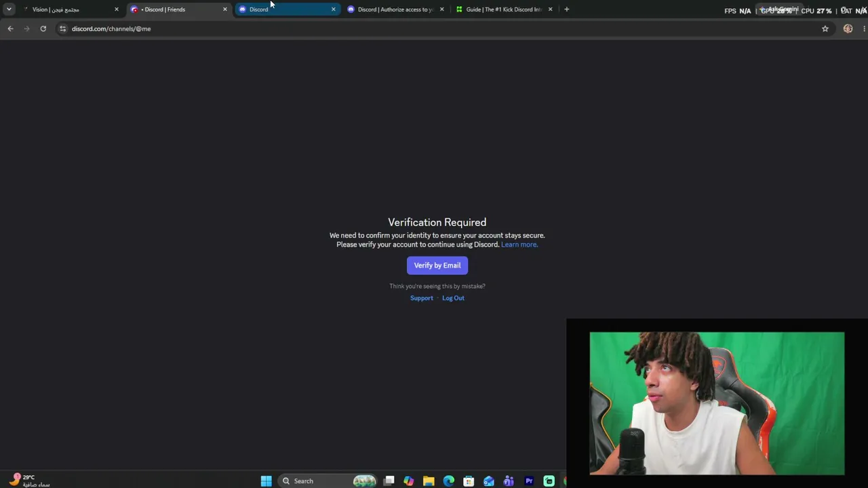Close the Kick Discord Guide tab
Screen dimensions: 868x488
coord(550,9)
